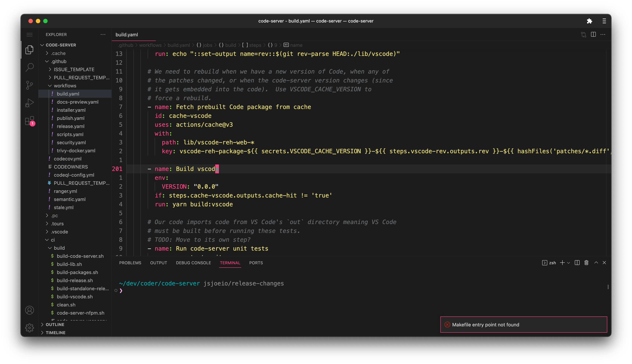632x364 pixels.
Task: Open the Source Control view
Action: (30, 85)
